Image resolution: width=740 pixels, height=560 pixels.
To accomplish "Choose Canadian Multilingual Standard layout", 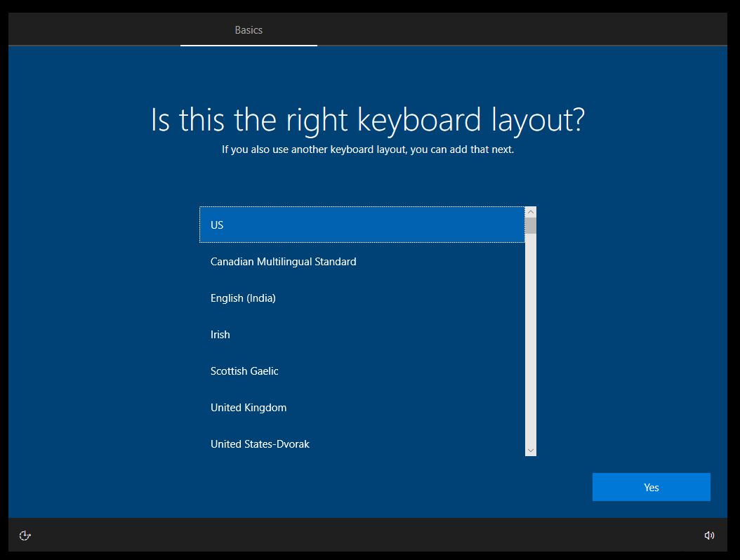I will coord(362,262).
